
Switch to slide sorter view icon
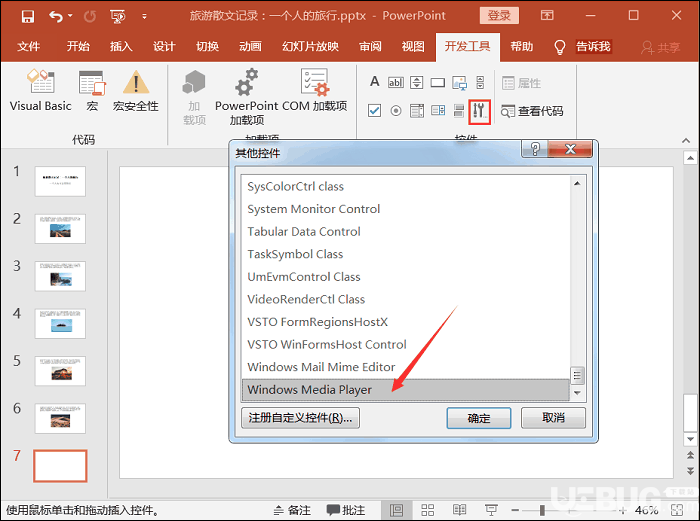[427, 510]
